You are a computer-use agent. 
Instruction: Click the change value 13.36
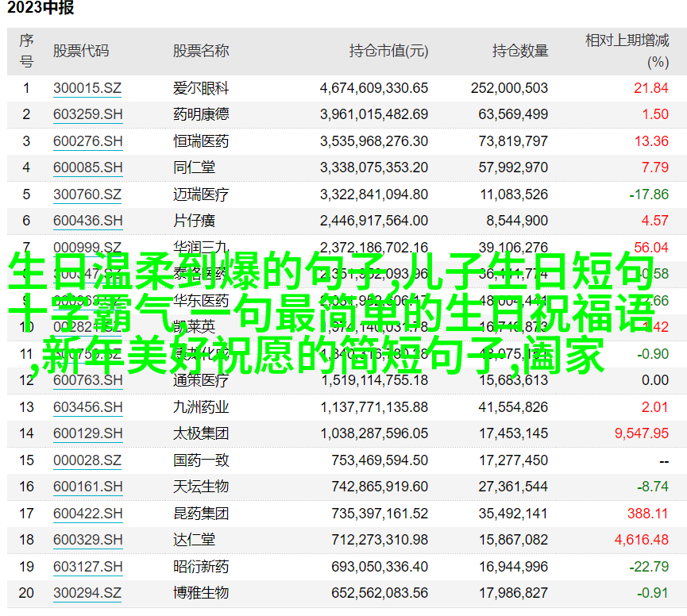point(651,141)
